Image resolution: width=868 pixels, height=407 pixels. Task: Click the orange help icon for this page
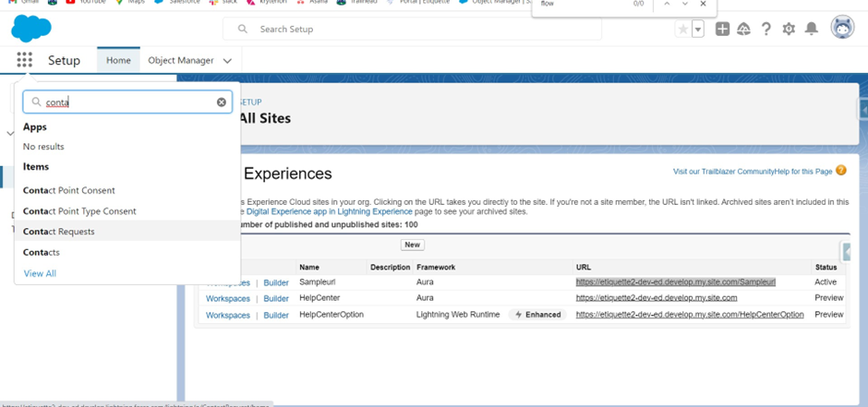point(841,171)
